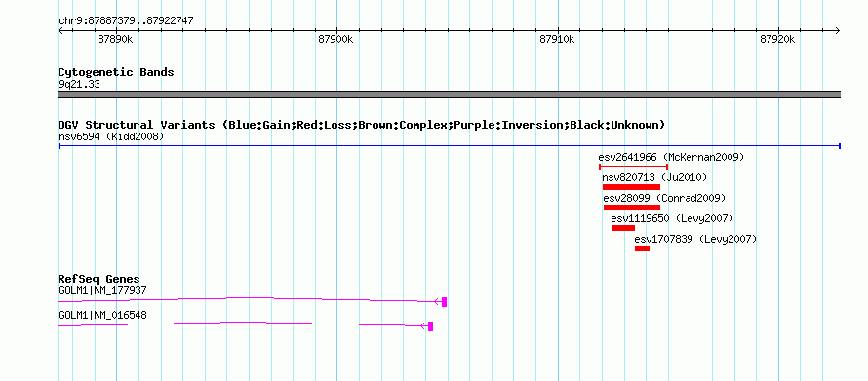This screenshot has width=868, height=381.
Task: Click the esv28099 (Conrad2009) label
Action: tap(664, 198)
